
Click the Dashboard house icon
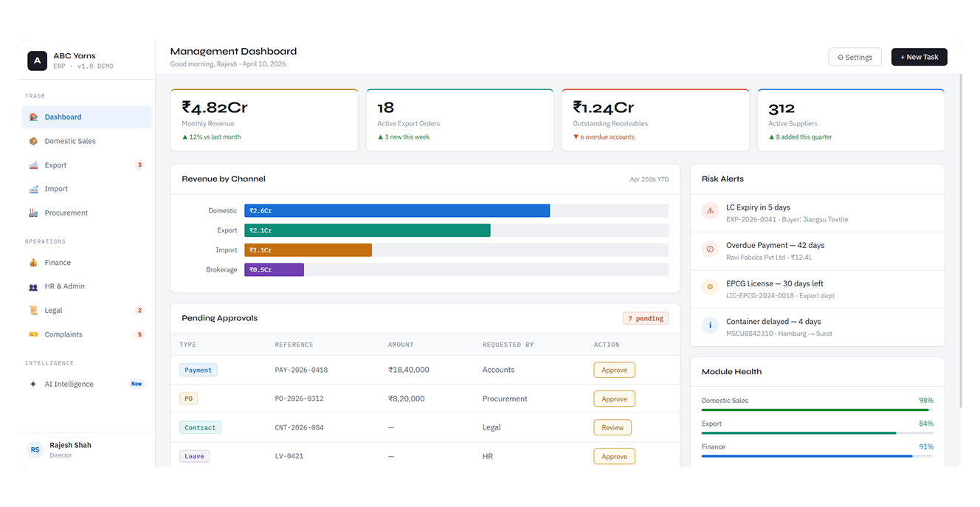[x=33, y=117]
